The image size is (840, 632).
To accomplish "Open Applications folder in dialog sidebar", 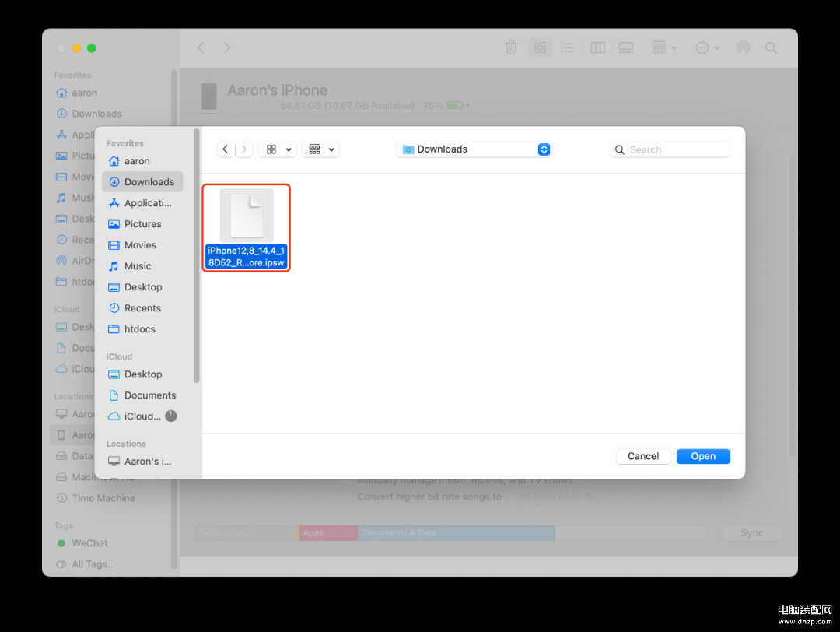I will click(x=147, y=203).
